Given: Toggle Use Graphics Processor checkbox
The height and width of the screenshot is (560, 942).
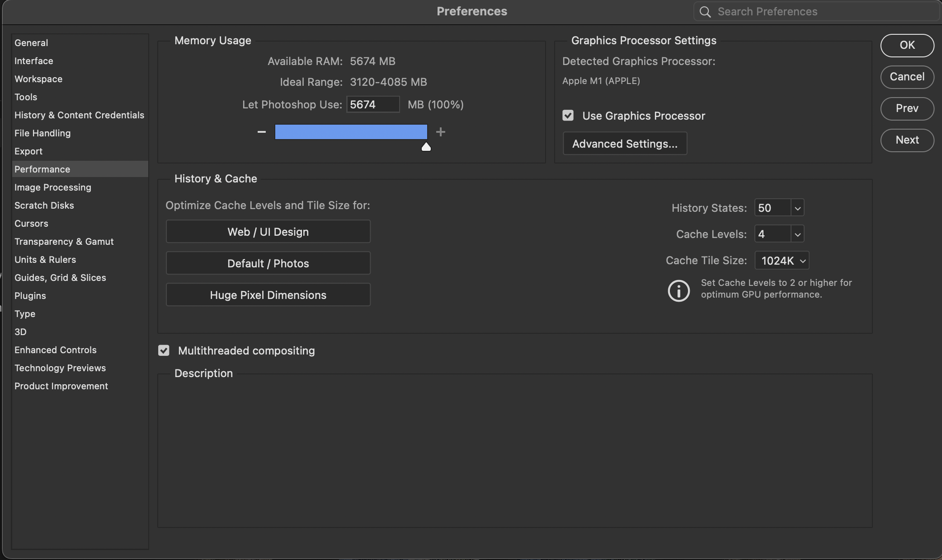Looking at the screenshot, I should (x=568, y=116).
